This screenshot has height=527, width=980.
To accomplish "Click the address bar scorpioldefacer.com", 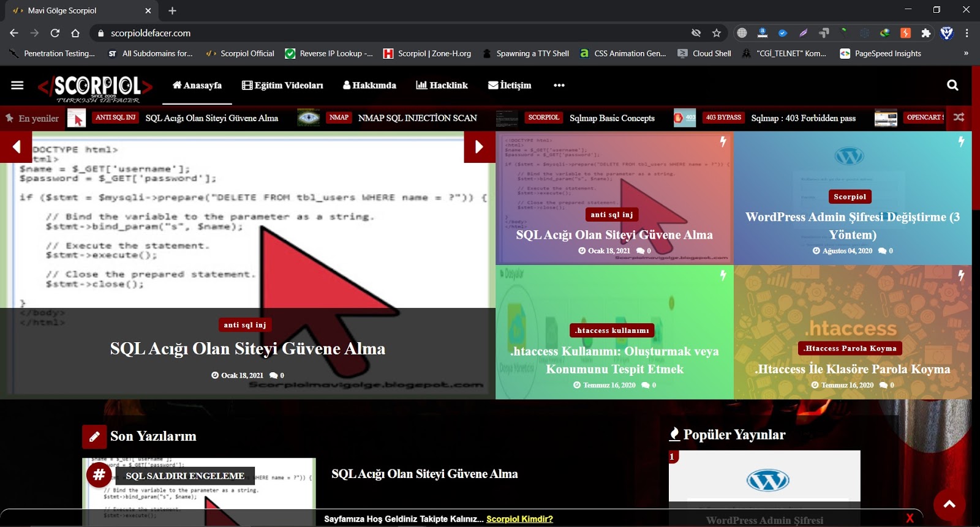I will coord(151,33).
